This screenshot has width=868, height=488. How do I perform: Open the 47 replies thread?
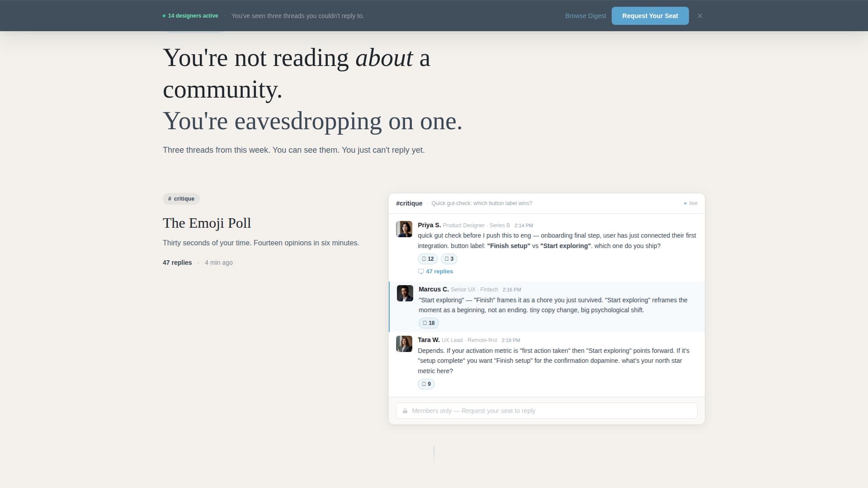(439, 271)
